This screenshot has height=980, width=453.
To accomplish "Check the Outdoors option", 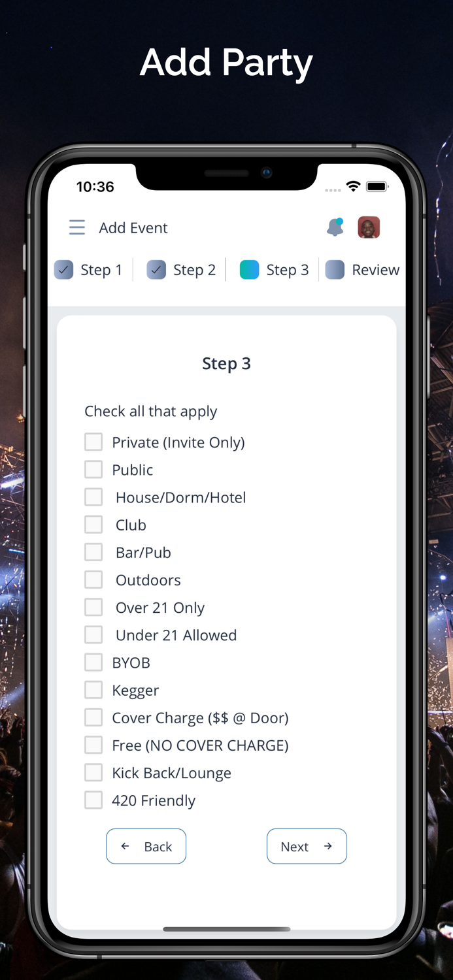I will click(93, 580).
